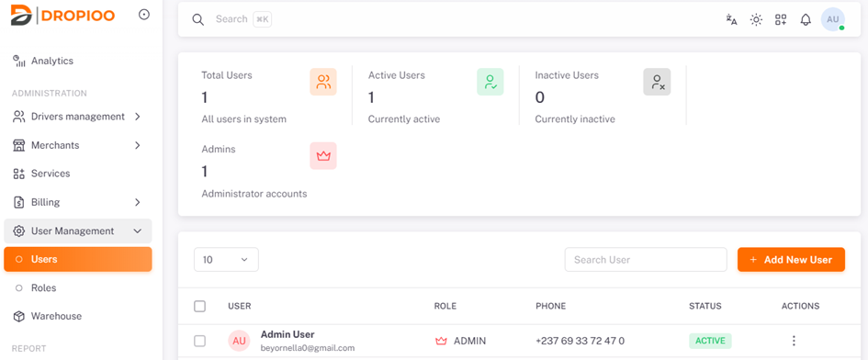Screen dimensions: 868x360
Task: Tick the Admin User row checkbox
Action: [x=200, y=341]
